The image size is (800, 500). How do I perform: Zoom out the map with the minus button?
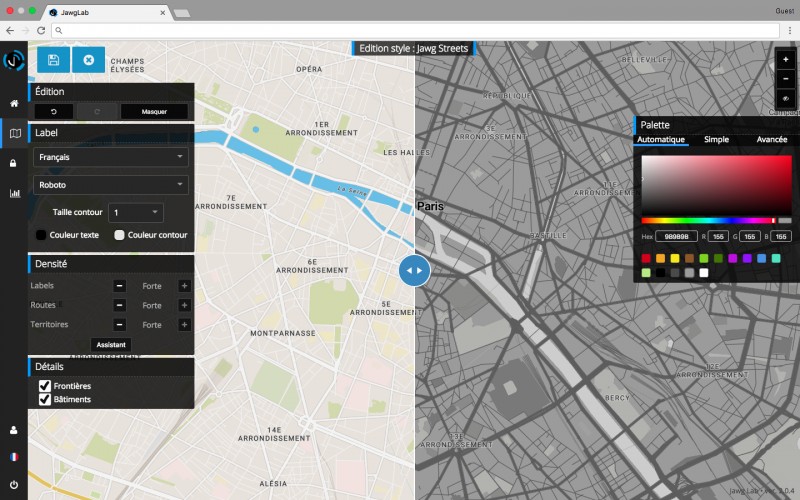786,79
